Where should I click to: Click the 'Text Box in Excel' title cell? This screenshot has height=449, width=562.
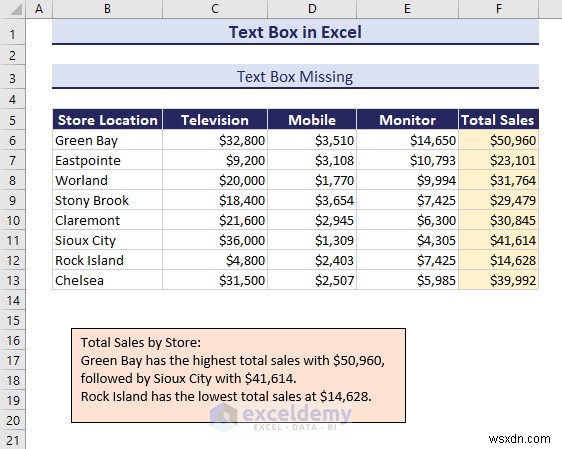pyautogui.click(x=295, y=32)
